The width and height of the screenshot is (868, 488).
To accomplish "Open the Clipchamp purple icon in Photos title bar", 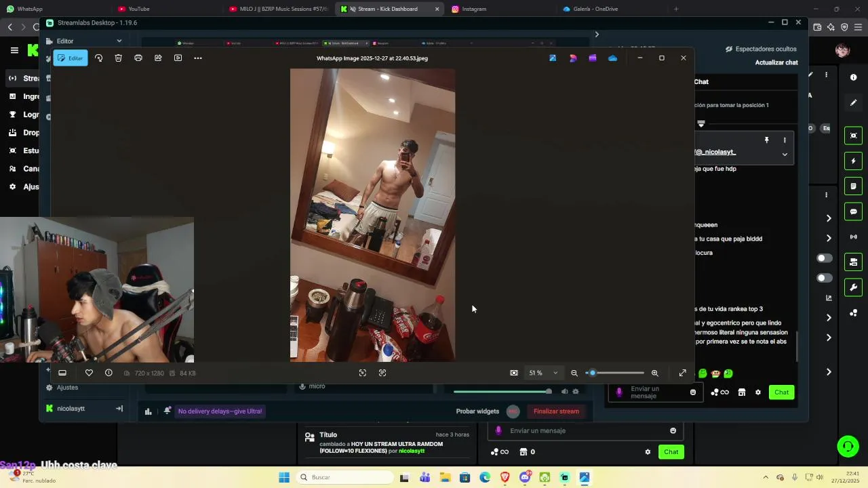I will coord(593,58).
